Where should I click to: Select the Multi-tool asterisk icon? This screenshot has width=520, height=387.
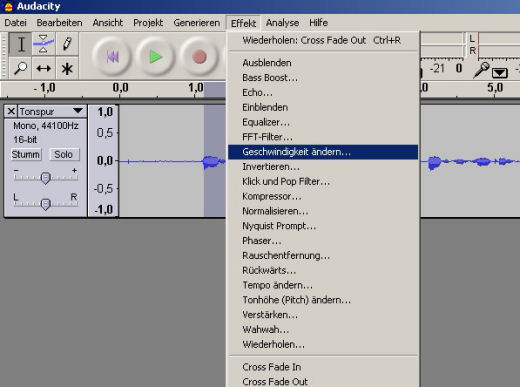click(67, 68)
